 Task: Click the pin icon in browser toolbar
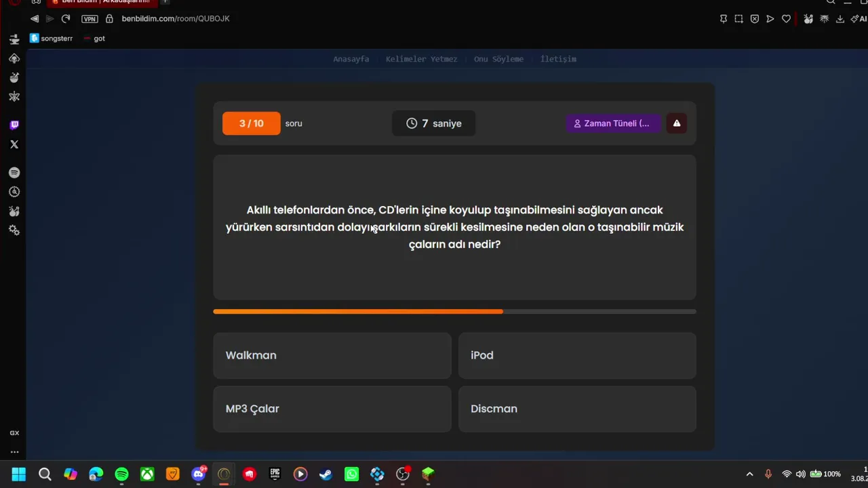click(x=724, y=19)
